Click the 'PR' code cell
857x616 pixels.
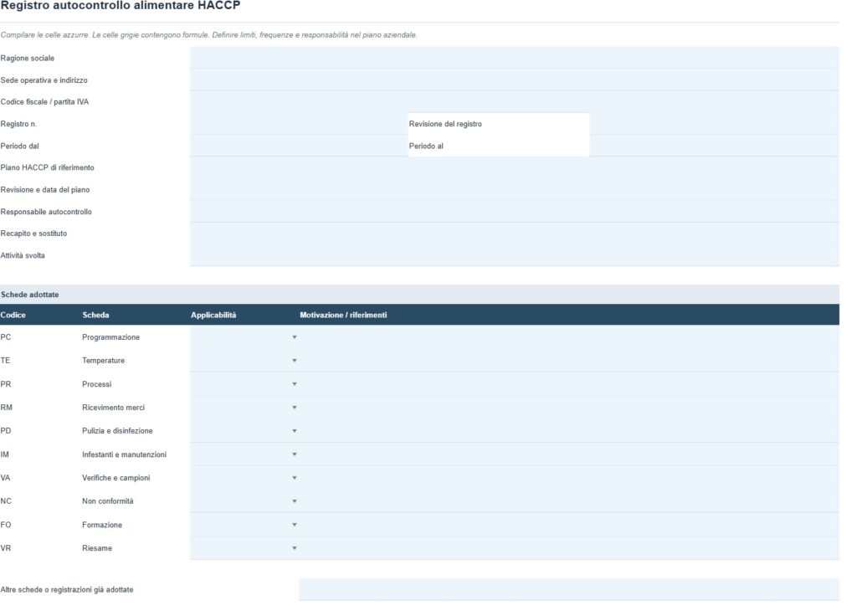6,384
